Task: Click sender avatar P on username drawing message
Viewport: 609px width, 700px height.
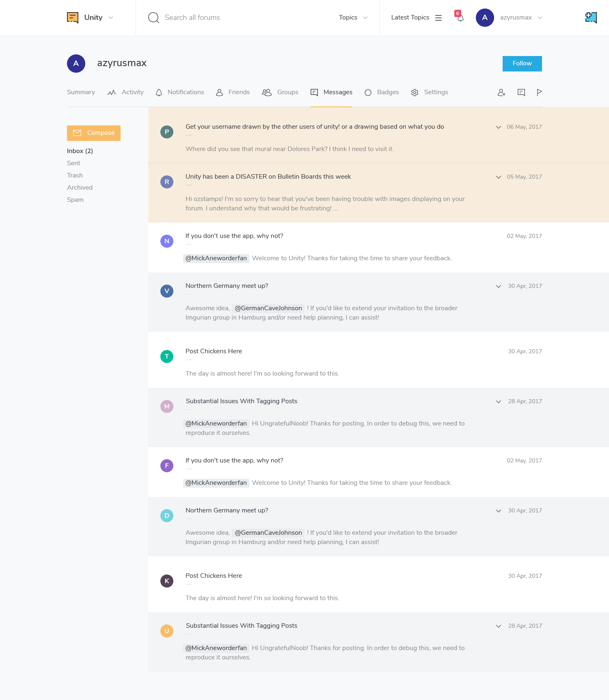Action: click(167, 132)
